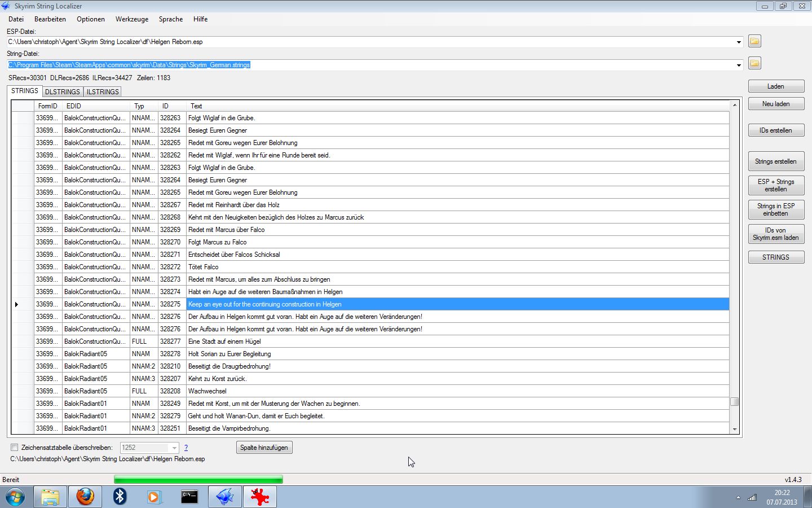Image resolution: width=812 pixels, height=508 pixels.
Task: Click the red splat icon in the taskbar
Action: (x=259, y=497)
